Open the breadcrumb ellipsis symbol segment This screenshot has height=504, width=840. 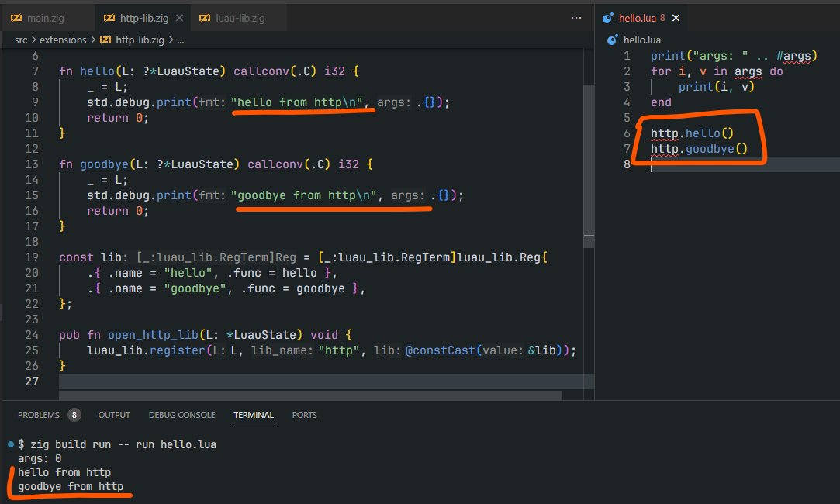(181, 40)
